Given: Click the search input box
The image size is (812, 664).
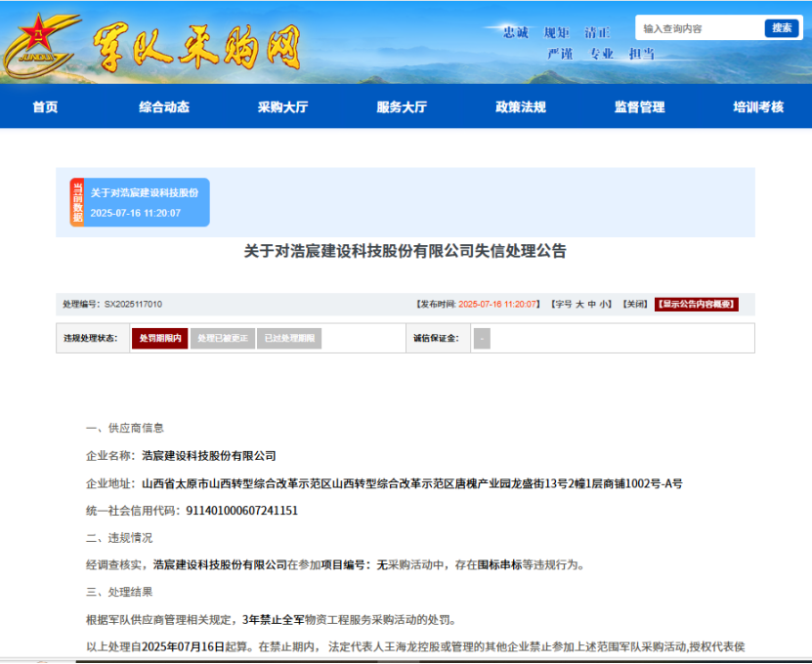Looking at the screenshot, I should tap(699, 28).
